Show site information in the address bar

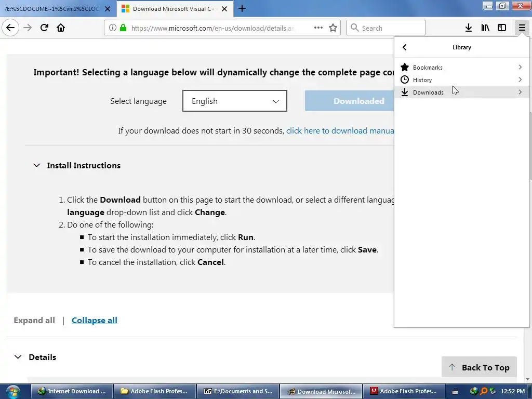pyautogui.click(x=112, y=28)
